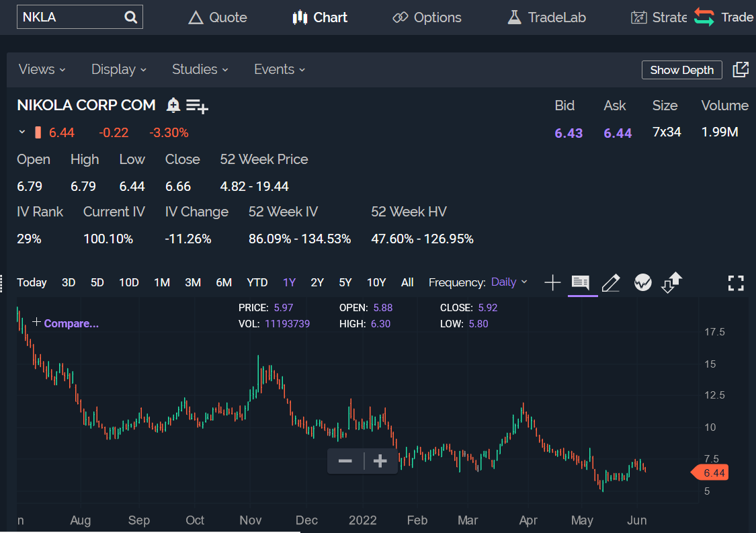Click the 52 Week HV range value

[x=423, y=239]
